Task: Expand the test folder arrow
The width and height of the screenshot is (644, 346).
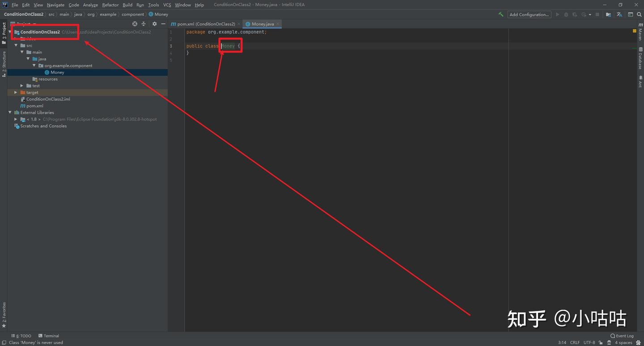Action: coord(22,86)
